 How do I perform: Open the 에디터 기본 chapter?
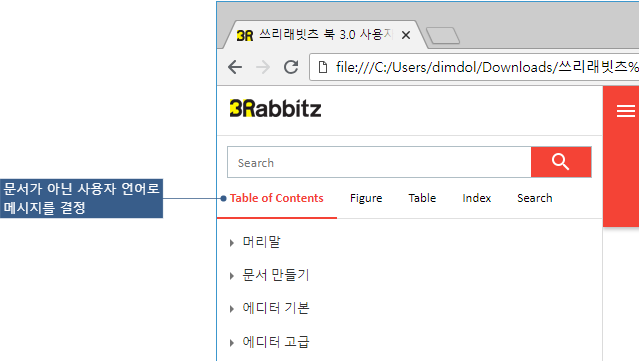pos(276,308)
